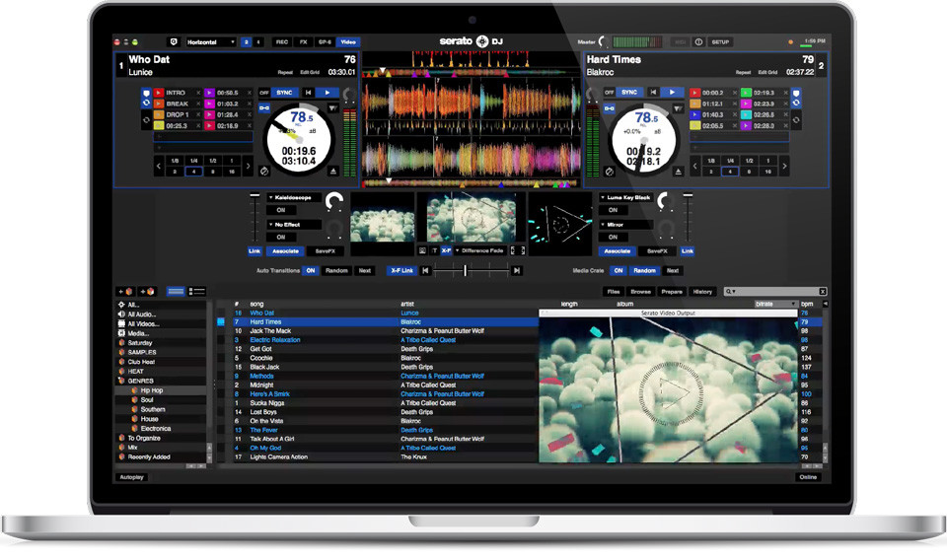Image resolution: width=947 pixels, height=560 pixels.
Task: Clear the library search field
Action: point(823,292)
